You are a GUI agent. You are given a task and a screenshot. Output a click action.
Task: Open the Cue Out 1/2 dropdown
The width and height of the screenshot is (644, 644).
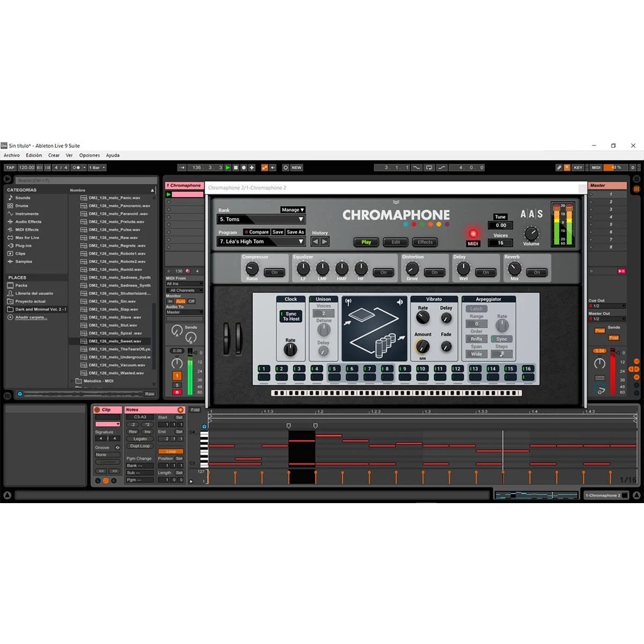click(x=607, y=306)
